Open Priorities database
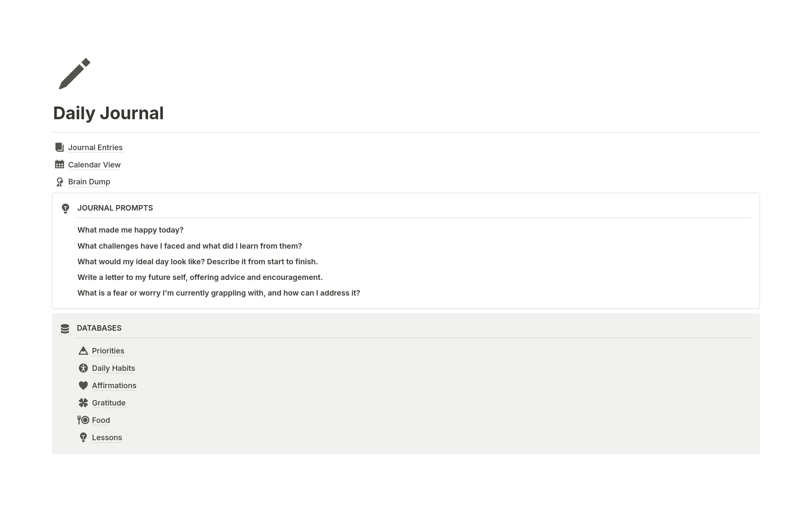 [x=108, y=351]
